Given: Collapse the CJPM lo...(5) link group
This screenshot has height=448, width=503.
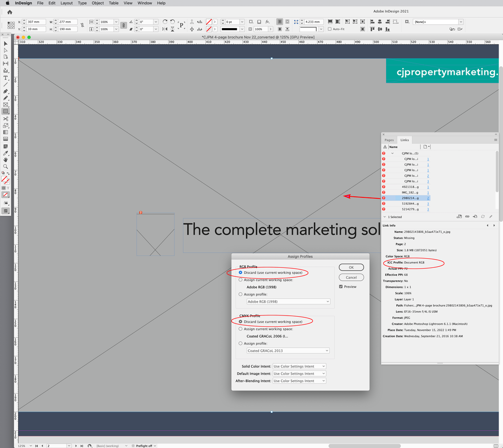Looking at the screenshot, I should 393,153.
